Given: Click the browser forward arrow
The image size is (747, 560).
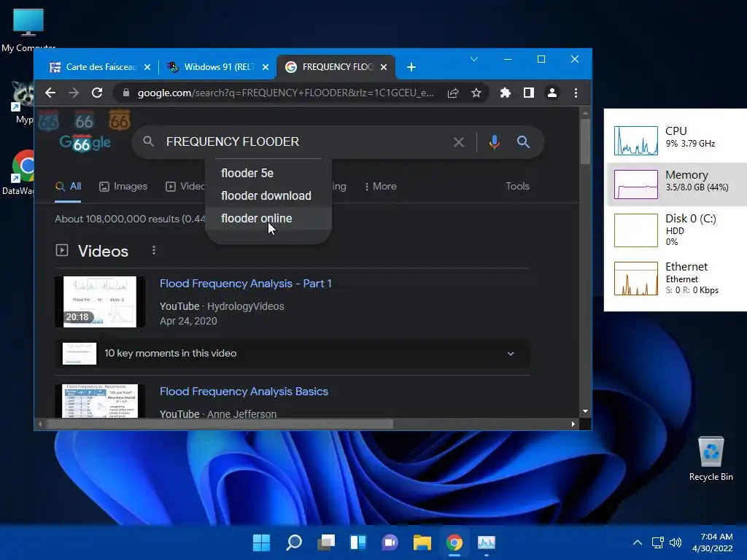Looking at the screenshot, I should coord(74,93).
